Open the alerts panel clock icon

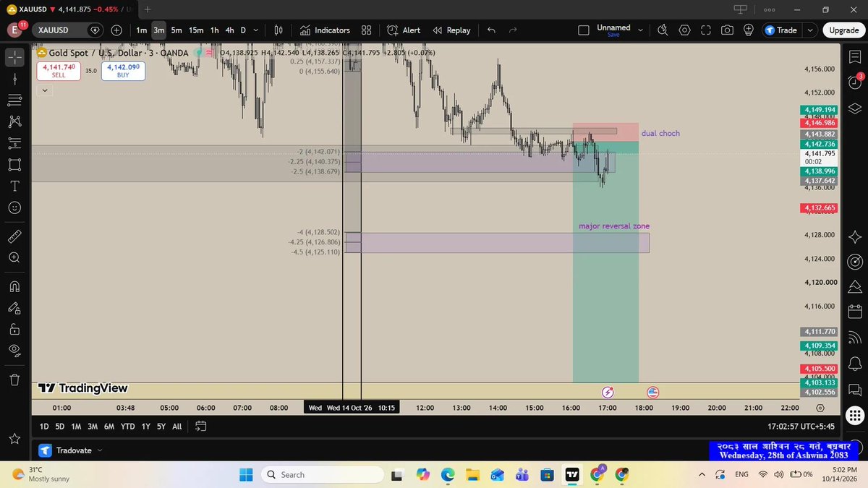854,82
